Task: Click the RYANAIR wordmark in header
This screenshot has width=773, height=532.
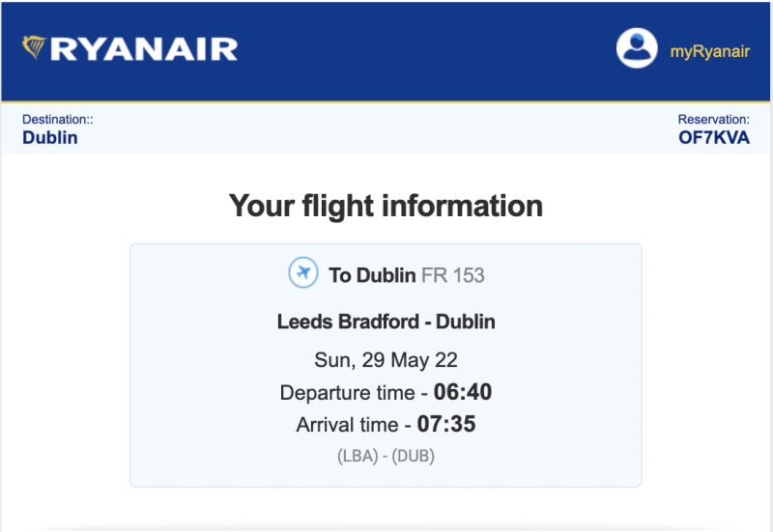Action: pos(143,49)
